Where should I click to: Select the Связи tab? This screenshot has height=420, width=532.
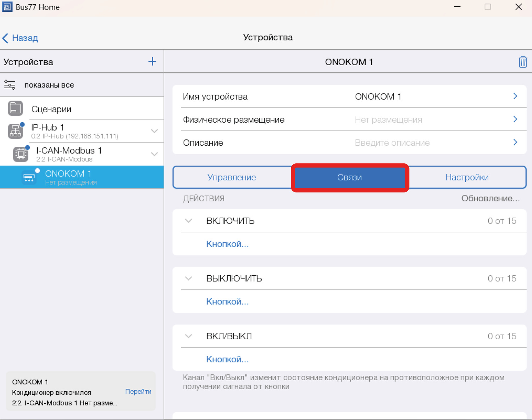tap(349, 177)
